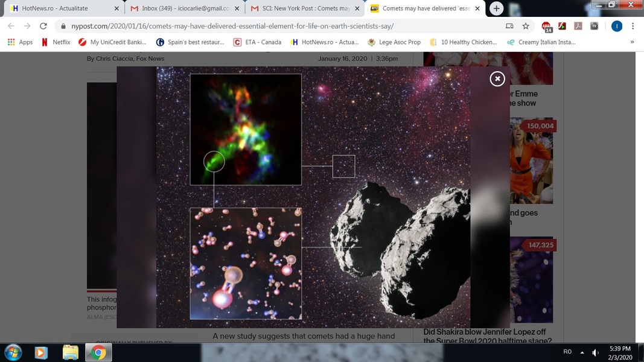Image resolution: width=644 pixels, height=362 pixels.
Task: Switch to HotNews.ro - Actualitate tab
Action: 60,8
